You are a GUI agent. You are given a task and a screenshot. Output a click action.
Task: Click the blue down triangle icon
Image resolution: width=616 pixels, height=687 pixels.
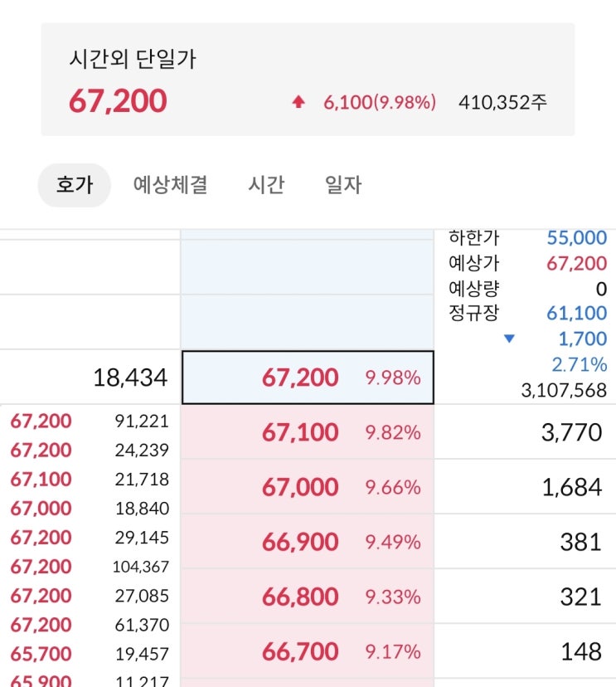509,339
